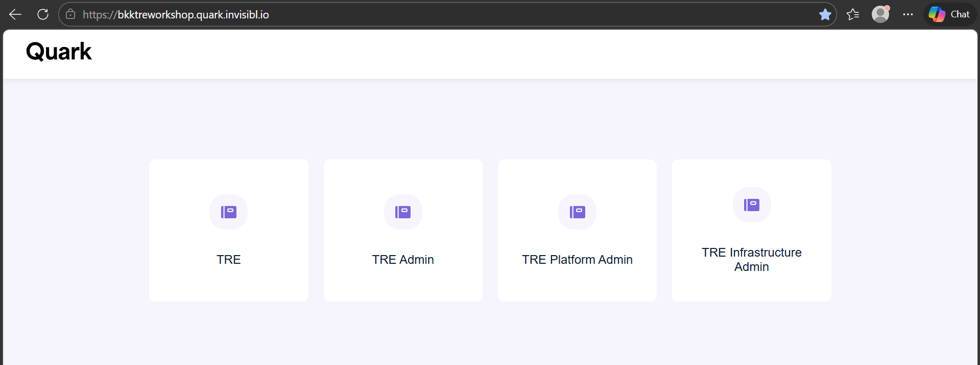Click the Quark logo heading

click(x=59, y=52)
